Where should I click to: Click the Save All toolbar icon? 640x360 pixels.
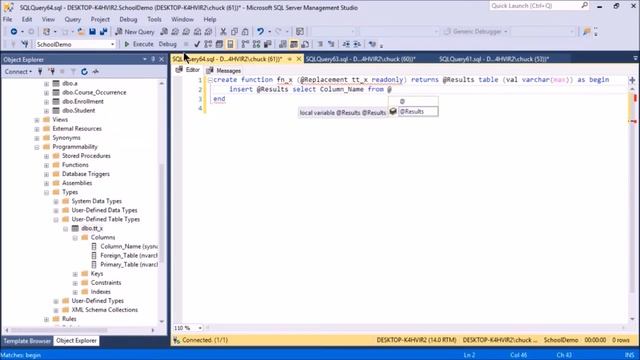103,31
